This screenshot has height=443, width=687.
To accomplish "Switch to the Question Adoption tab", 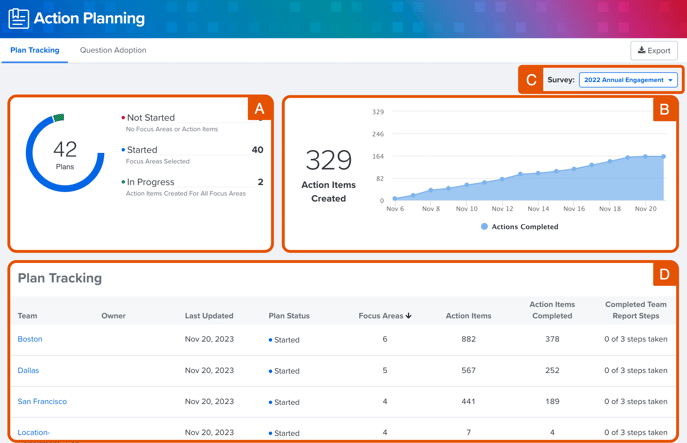I will (113, 50).
